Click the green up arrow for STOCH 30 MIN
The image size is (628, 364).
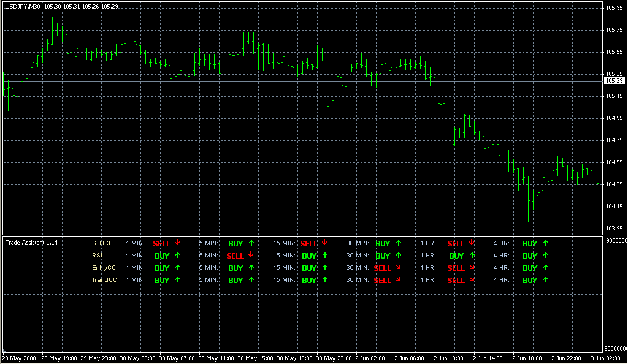pos(398,243)
